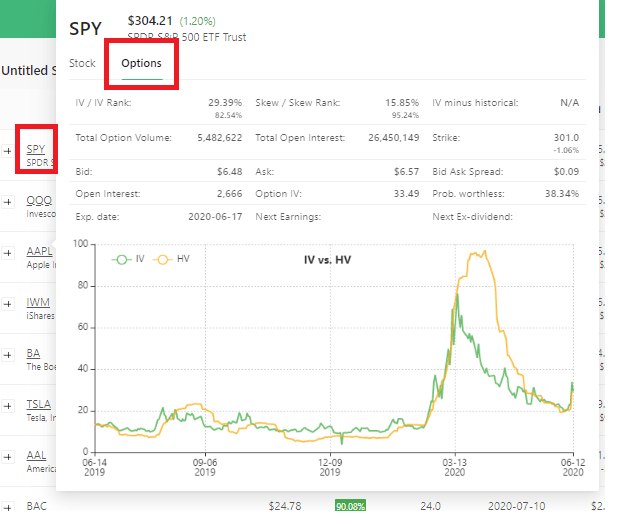Open the QQQ ticker link
Screen dimensions: 619x525
[x=39, y=200]
